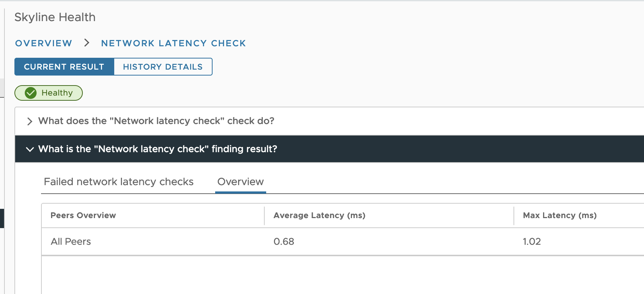This screenshot has height=294, width=644.
Task: Click the 0.68 average latency value
Action: click(x=284, y=241)
